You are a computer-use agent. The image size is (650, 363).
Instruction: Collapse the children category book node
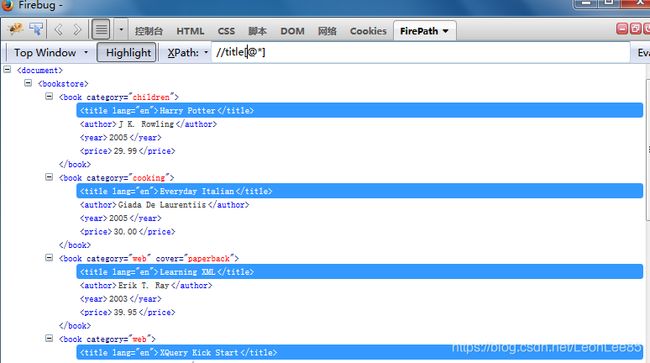coord(49,96)
